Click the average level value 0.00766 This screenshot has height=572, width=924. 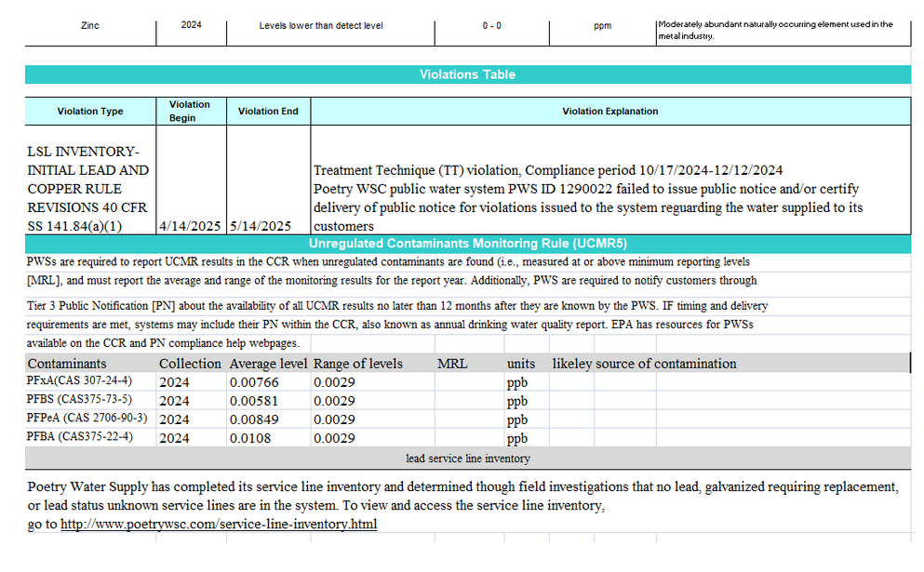pos(254,382)
